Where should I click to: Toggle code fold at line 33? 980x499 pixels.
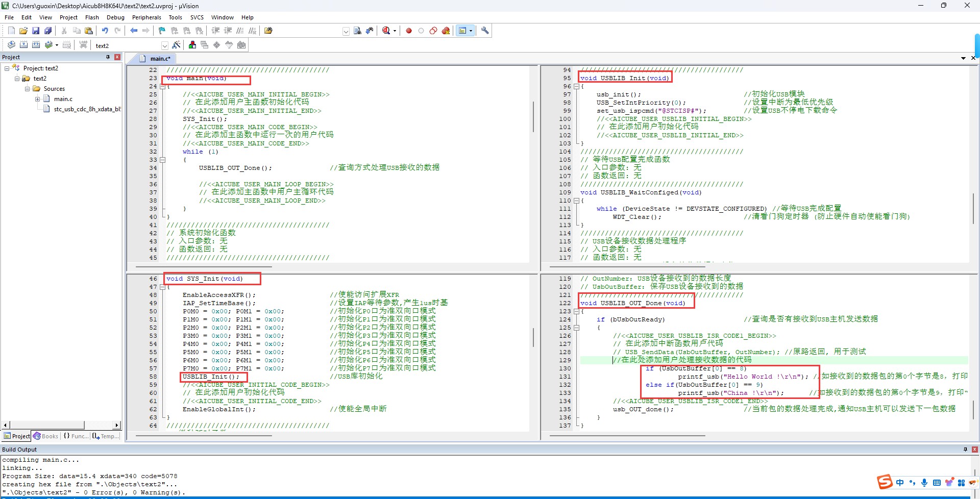click(163, 160)
